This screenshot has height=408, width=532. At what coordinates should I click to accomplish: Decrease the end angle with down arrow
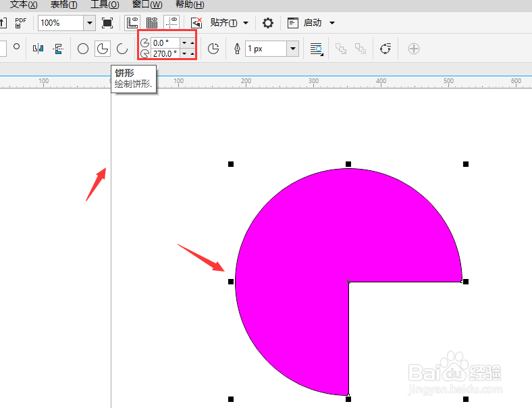(x=184, y=53)
